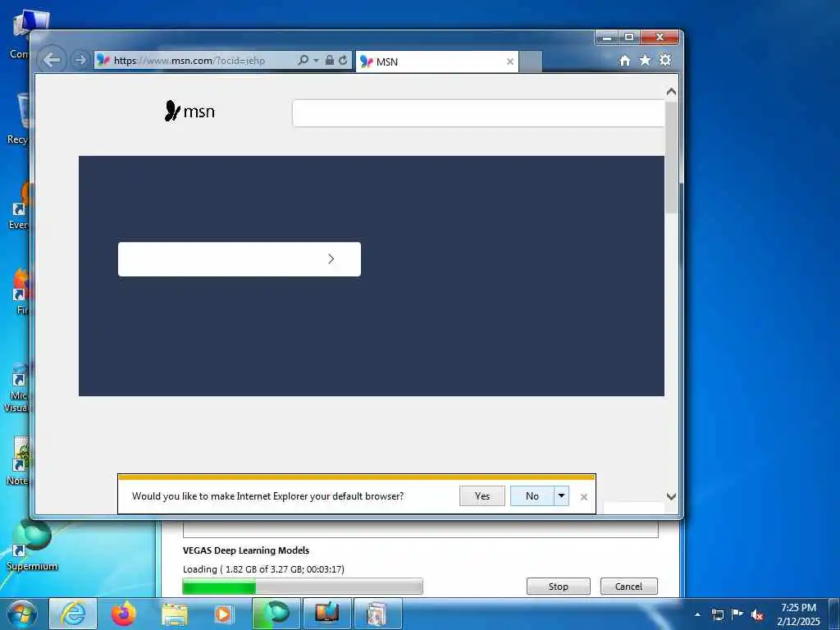This screenshot has width=840, height=630.
Task: Open the Tools gear icon
Action: coord(665,60)
